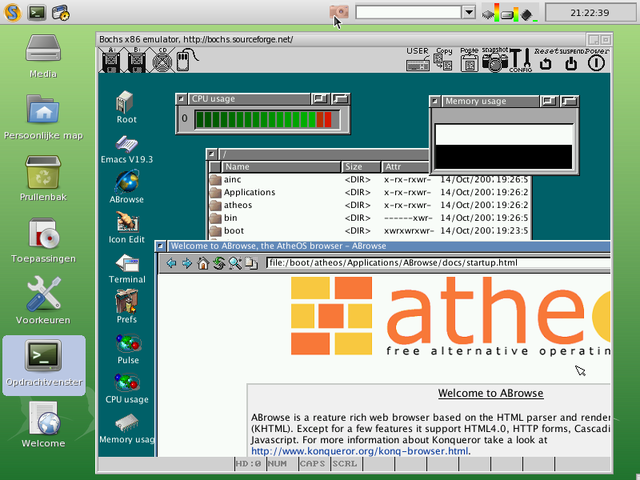Image resolution: width=640 pixels, height=480 pixels.
Task: Launch Pulse desktop icon
Action: click(128, 349)
